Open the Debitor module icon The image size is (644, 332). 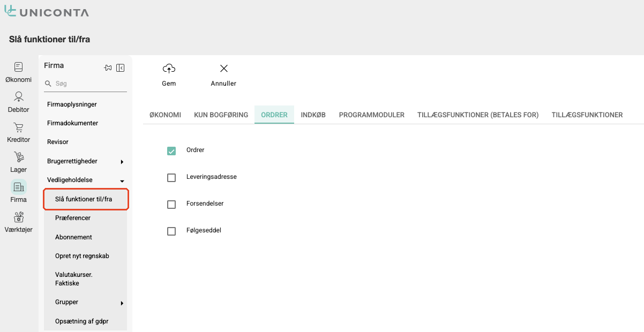pos(18,97)
